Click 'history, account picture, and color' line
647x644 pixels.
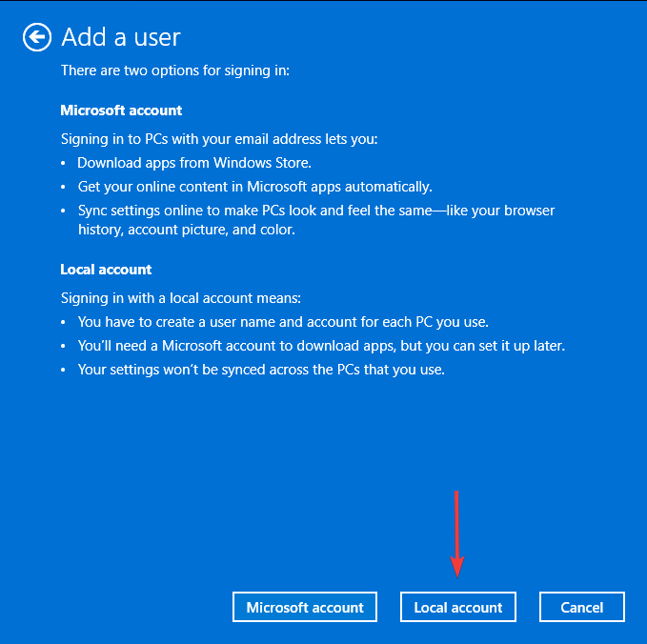pos(187,230)
